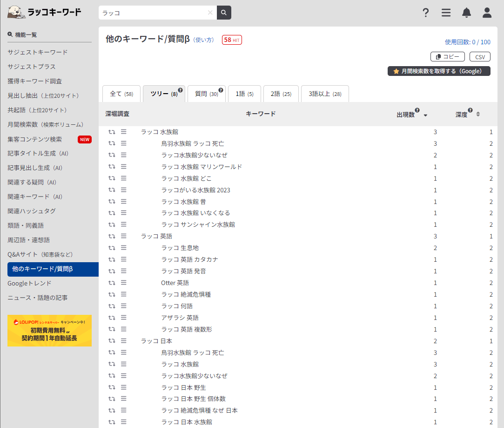Click the CSV export button
504x428 pixels.
click(x=480, y=56)
